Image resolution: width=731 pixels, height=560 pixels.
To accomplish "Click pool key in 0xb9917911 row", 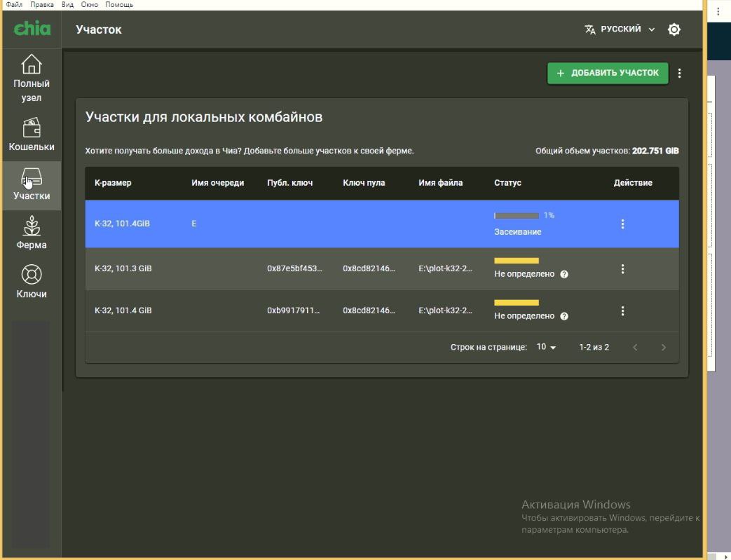I will pos(369,310).
